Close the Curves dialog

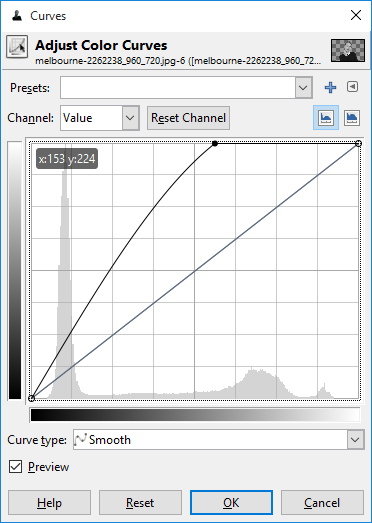click(x=356, y=15)
